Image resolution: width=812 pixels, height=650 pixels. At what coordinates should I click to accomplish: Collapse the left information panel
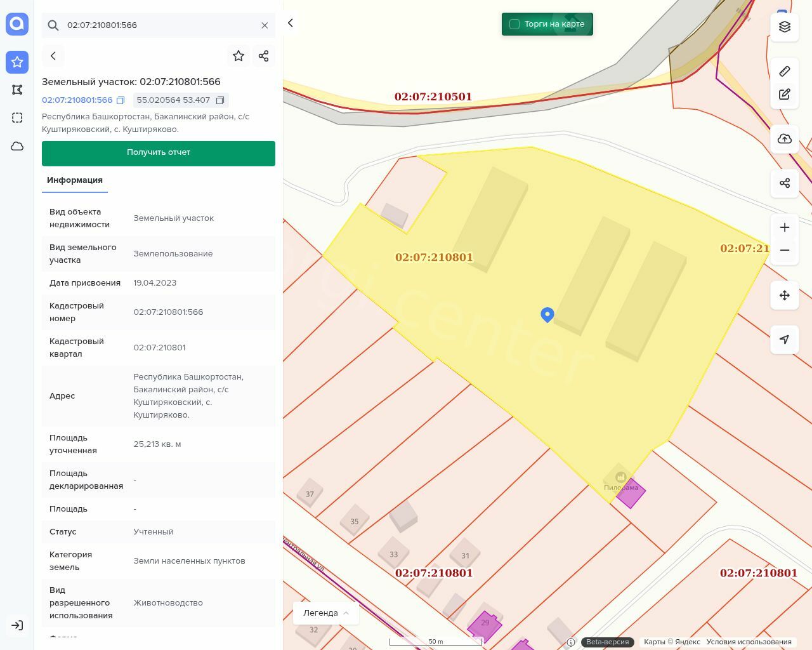pos(291,23)
